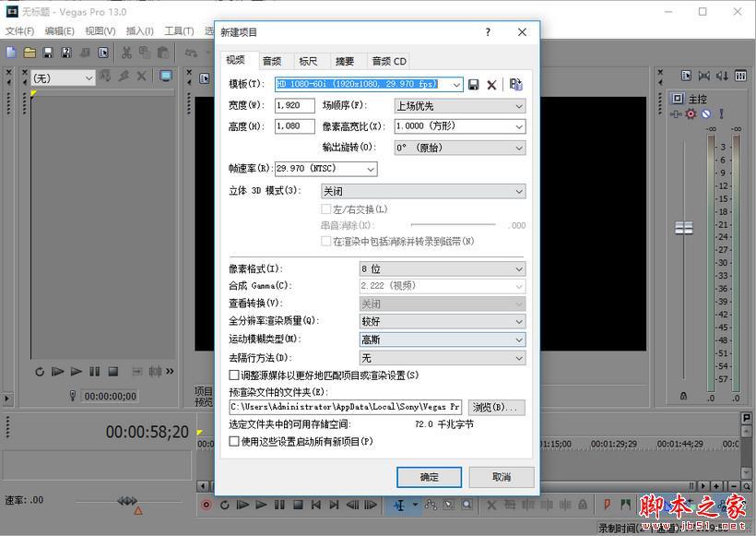The image size is (756, 536).
Task: Open an existing project via the folder icon
Action: tap(29, 52)
